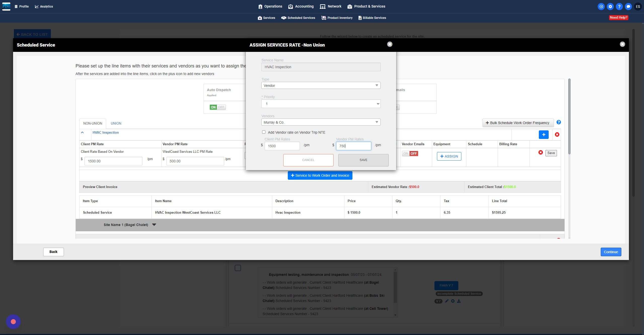644x335 pixels.
Task: Click the help question-mark icon beside Bulk Schedule
Action: click(558, 122)
